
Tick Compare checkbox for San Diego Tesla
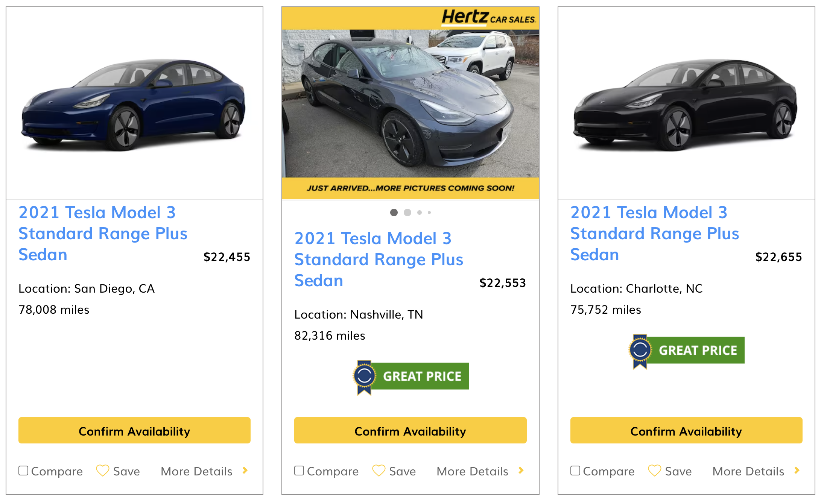pos(23,471)
